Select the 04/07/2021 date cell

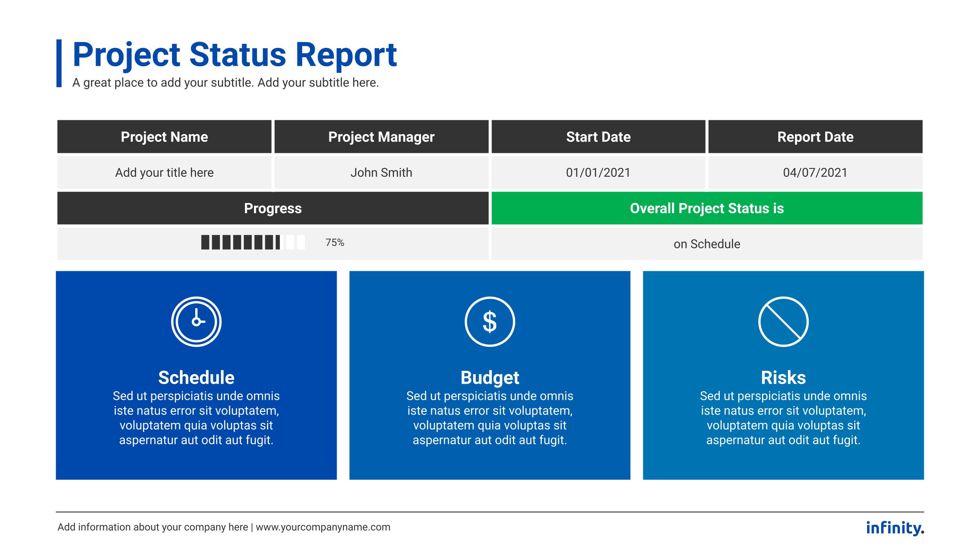pos(815,172)
